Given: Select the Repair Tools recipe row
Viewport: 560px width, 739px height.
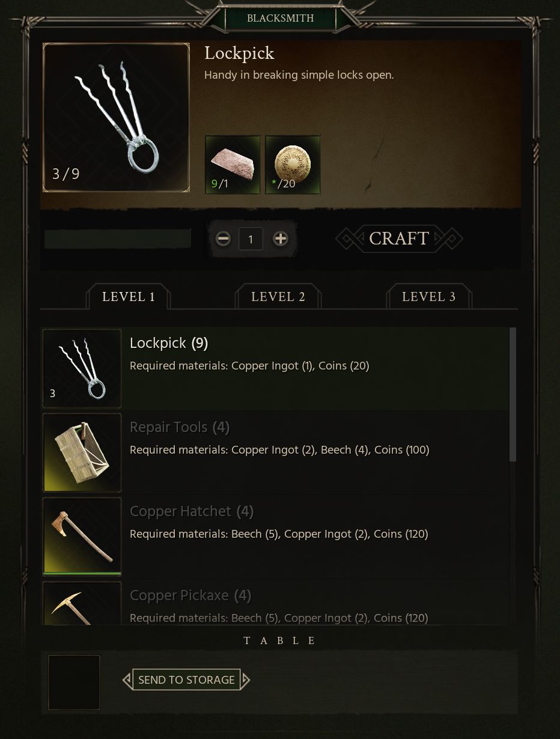Looking at the screenshot, I should pos(275,452).
